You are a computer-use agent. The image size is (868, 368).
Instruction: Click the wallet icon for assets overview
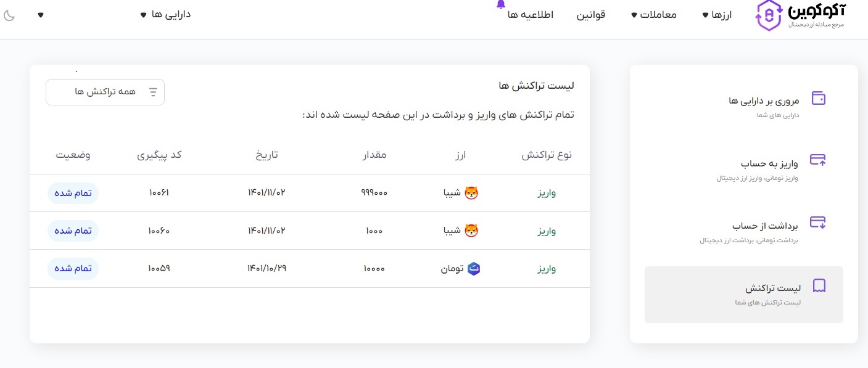pos(819,99)
